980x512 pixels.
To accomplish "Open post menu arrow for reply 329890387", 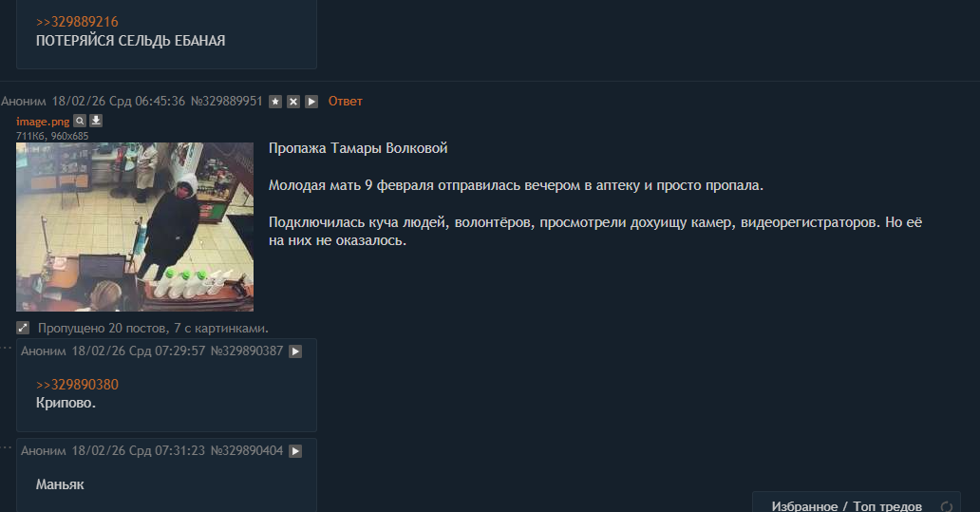I will pos(295,351).
